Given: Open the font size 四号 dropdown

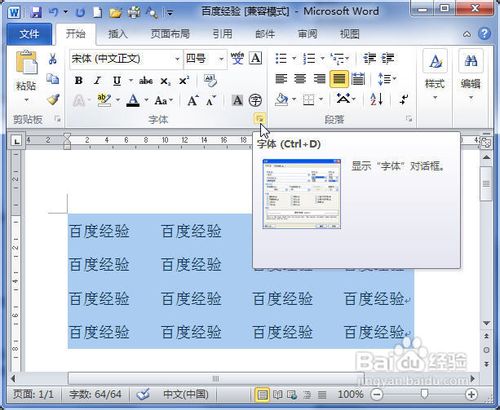Looking at the screenshot, I should pyautogui.click(x=221, y=59).
